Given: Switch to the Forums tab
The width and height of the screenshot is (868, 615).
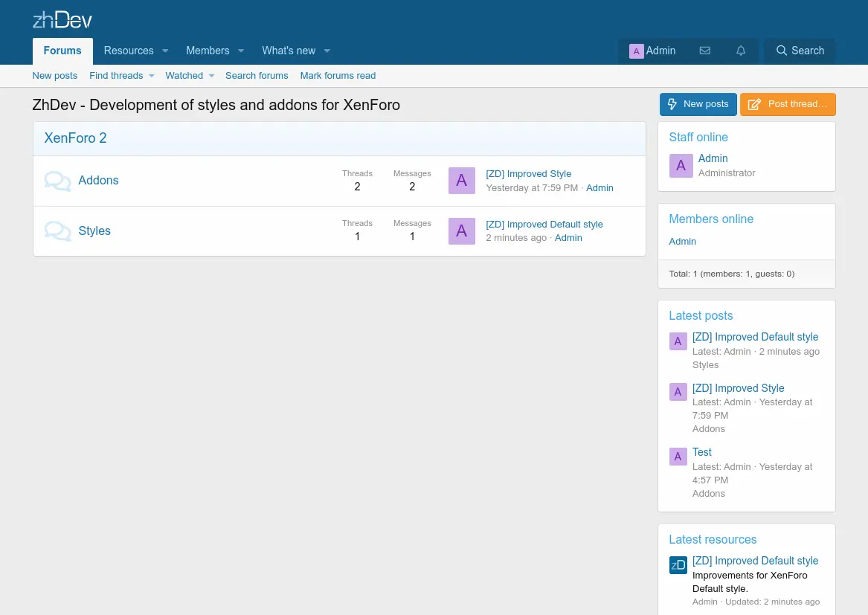Looking at the screenshot, I should tap(62, 51).
